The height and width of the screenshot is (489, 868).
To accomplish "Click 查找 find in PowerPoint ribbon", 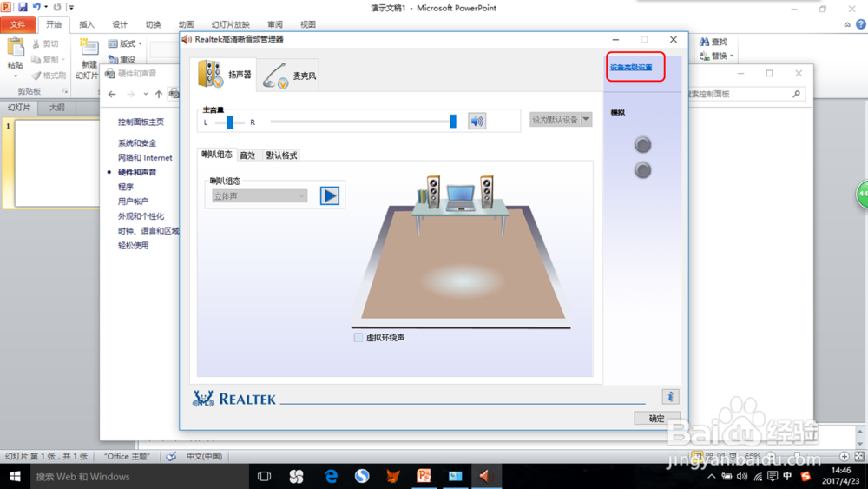I will 713,42.
